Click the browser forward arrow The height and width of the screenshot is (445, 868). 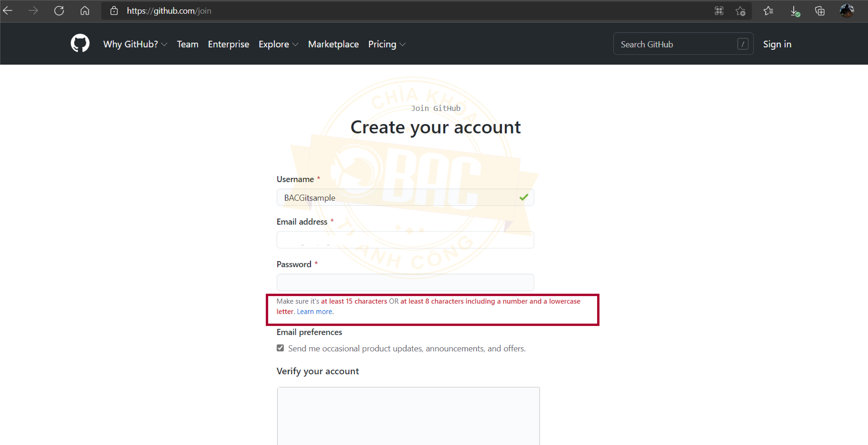coord(33,11)
